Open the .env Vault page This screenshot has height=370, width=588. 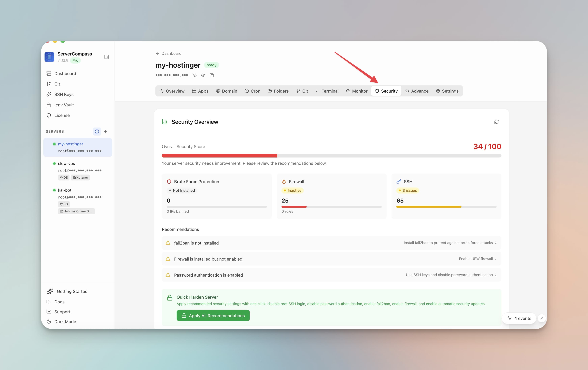point(64,105)
